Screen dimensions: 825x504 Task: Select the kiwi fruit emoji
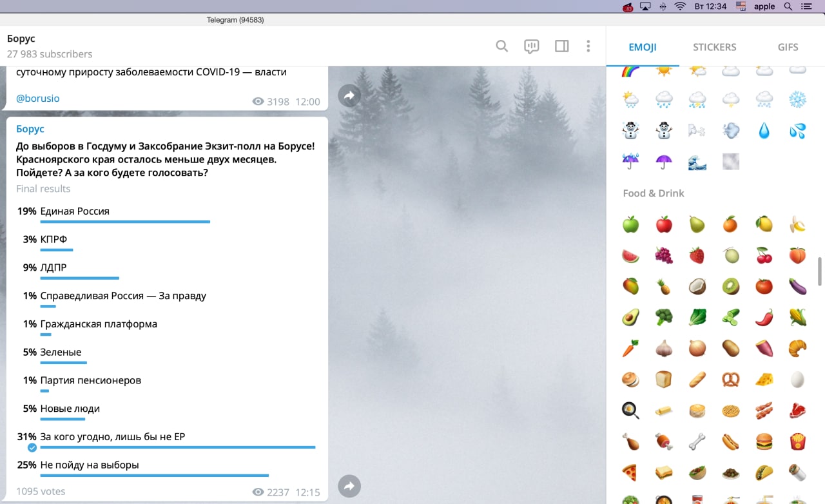[x=730, y=286]
